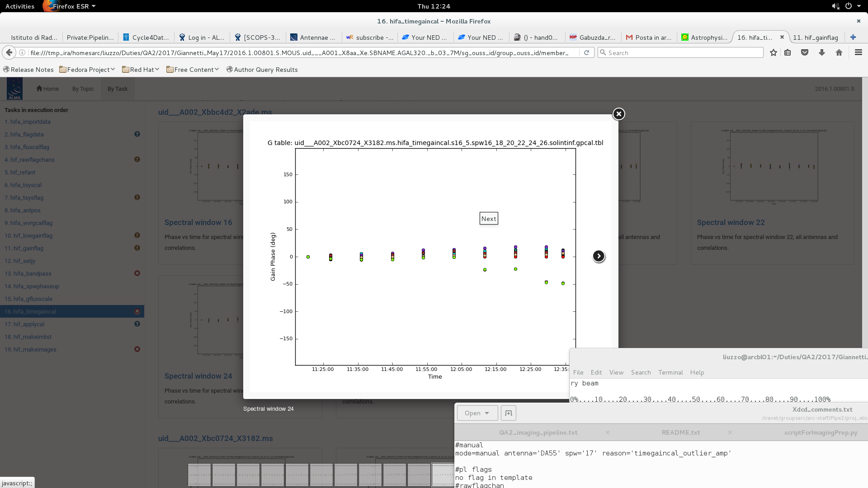The image size is (868, 488).
Task: Open the terminal's File menu
Action: (x=578, y=372)
